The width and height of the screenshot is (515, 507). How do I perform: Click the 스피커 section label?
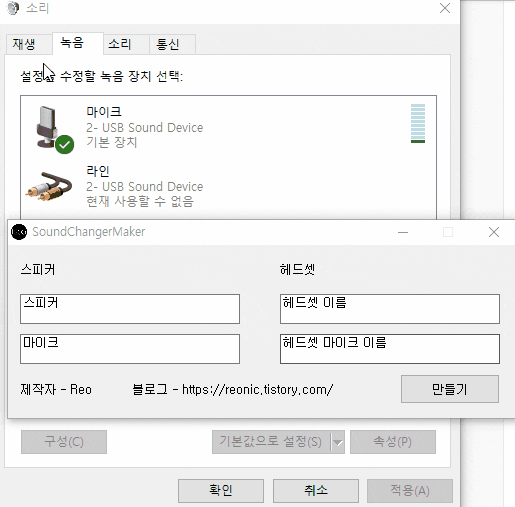[x=38, y=269]
